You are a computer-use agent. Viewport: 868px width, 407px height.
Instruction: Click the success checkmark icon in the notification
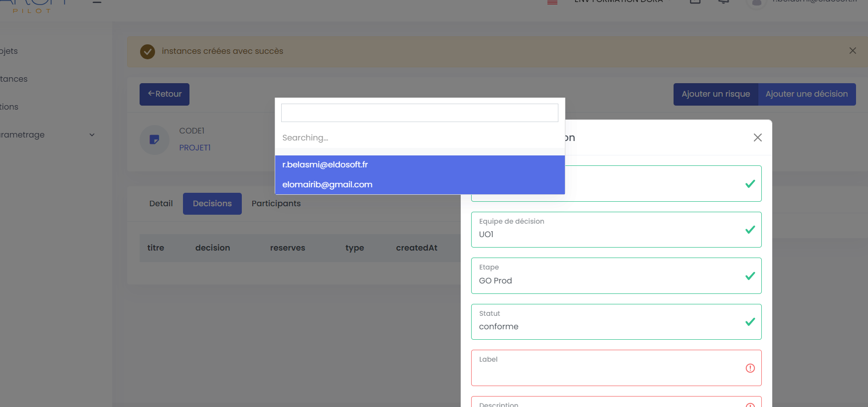(x=148, y=51)
